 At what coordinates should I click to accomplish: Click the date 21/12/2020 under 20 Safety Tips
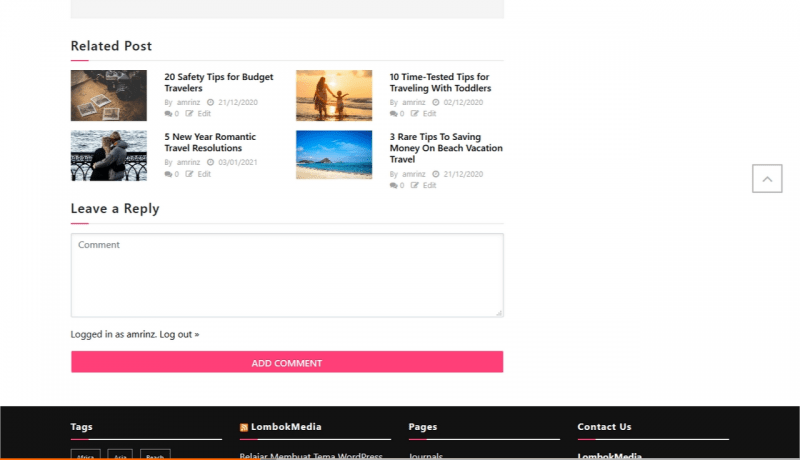point(238,102)
